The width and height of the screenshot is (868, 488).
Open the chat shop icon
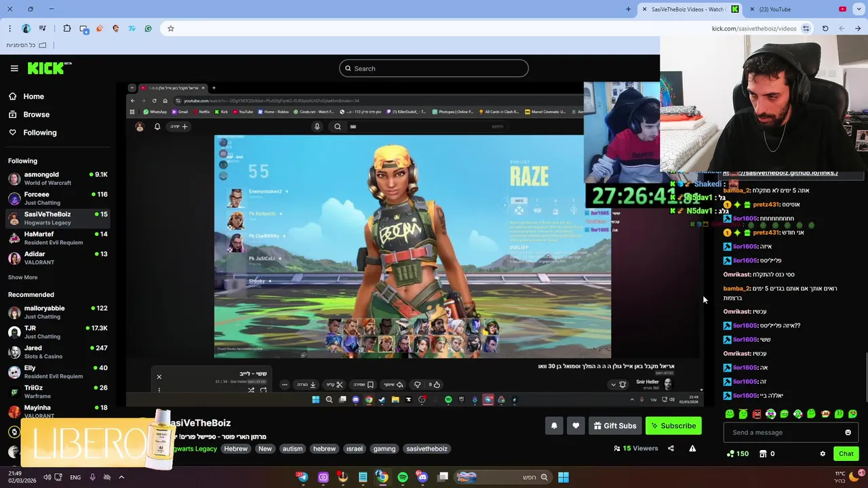click(763, 454)
